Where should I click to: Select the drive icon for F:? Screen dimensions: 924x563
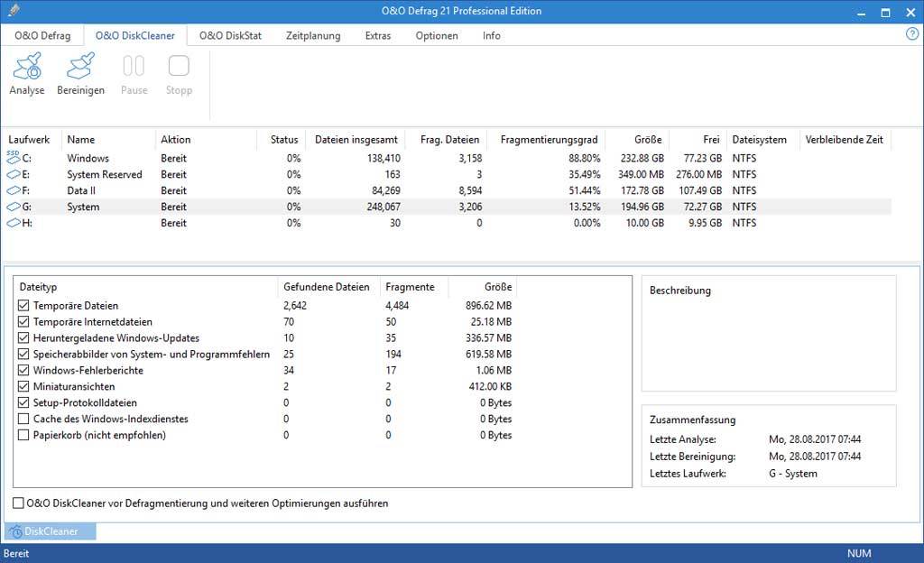click(x=14, y=190)
